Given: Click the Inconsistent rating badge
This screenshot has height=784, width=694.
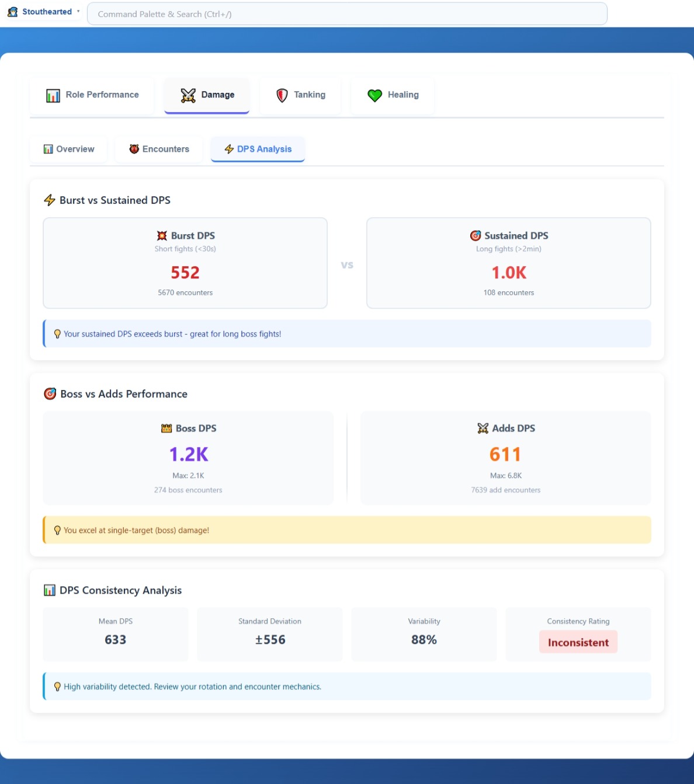Looking at the screenshot, I should (578, 642).
